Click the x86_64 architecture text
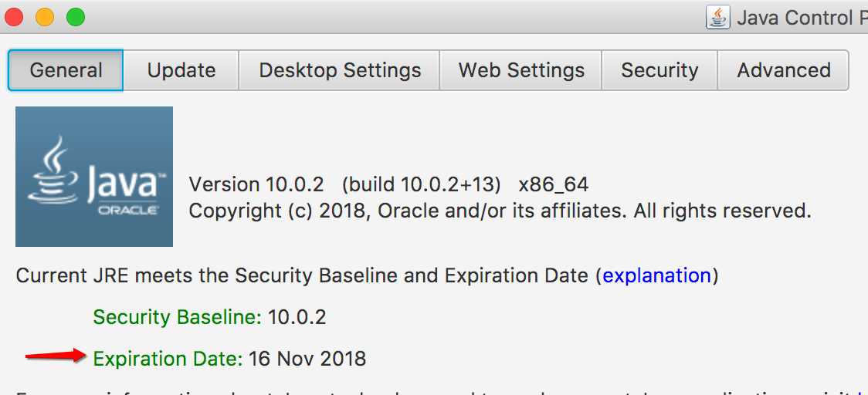Viewport: 868px width, 395px height. pyautogui.click(x=553, y=185)
